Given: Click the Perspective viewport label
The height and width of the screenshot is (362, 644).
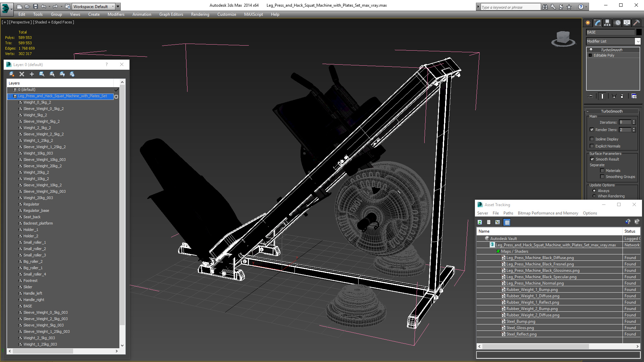Looking at the screenshot, I should pyautogui.click(x=20, y=22).
